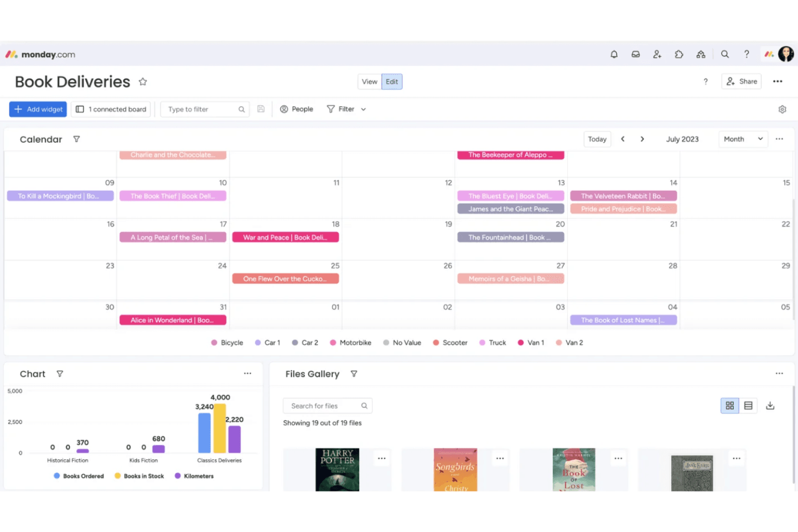Go to the previous month
The height and width of the screenshot is (532, 798).
pyautogui.click(x=623, y=139)
